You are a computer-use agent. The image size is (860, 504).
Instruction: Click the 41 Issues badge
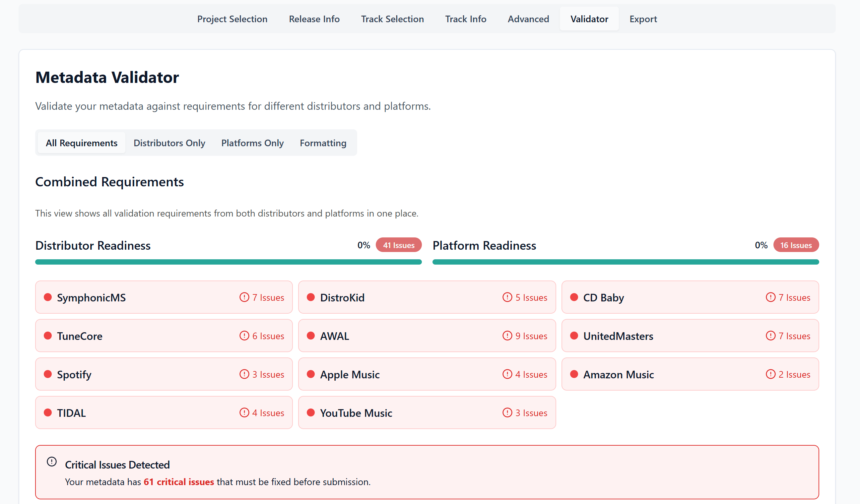click(x=399, y=245)
